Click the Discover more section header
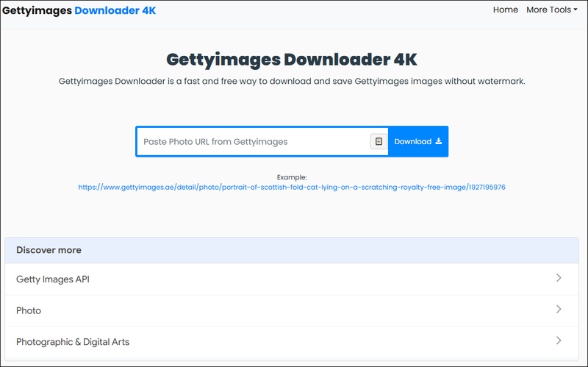This screenshot has width=588, height=367. coord(292,250)
